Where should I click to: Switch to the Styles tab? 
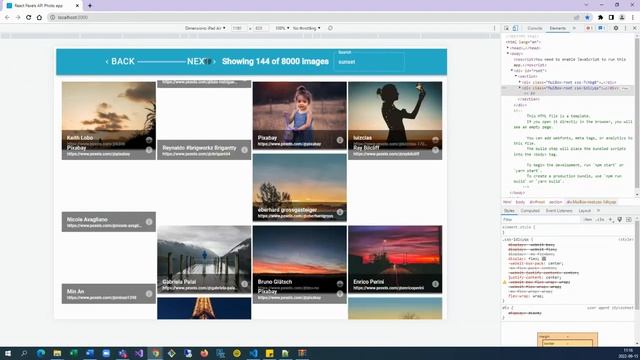[509, 211]
